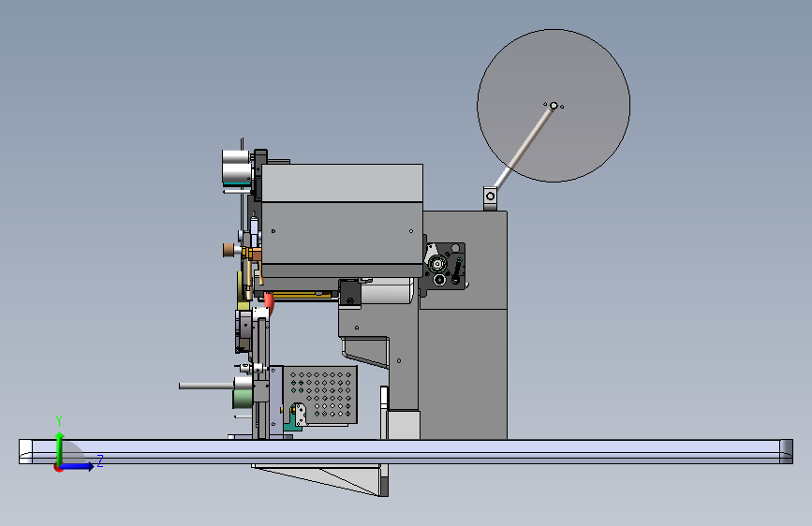Click the "Y" axis label
The height and width of the screenshot is (526, 812).
pos(59,421)
